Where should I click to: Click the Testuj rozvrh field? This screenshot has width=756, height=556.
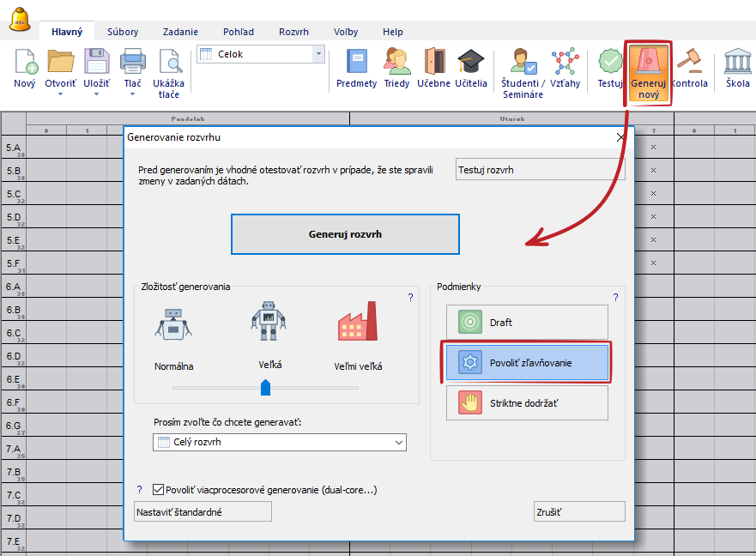tap(540, 170)
